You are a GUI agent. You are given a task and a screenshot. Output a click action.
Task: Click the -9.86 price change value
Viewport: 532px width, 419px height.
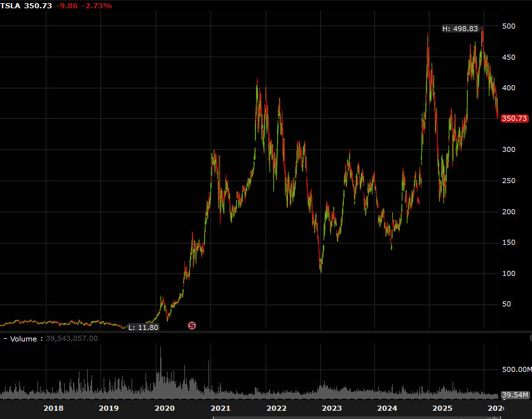(x=67, y=6)
